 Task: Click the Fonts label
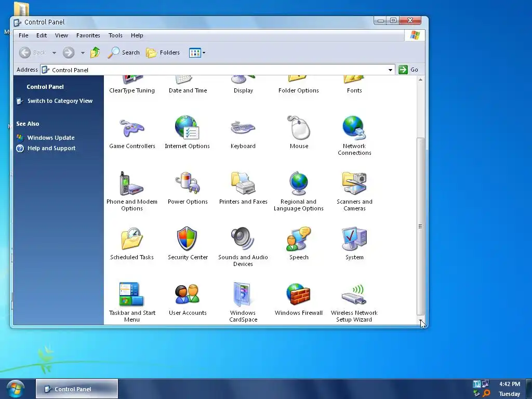pos(354,90)
